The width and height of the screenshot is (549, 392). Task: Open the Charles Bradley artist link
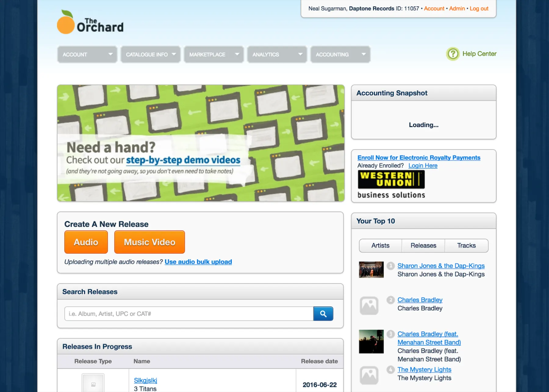pyautogui.click(x=420, y=300)
